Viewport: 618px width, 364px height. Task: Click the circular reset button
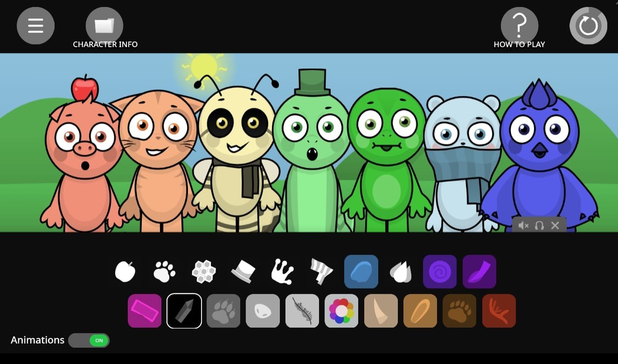(x=588, y=26)
